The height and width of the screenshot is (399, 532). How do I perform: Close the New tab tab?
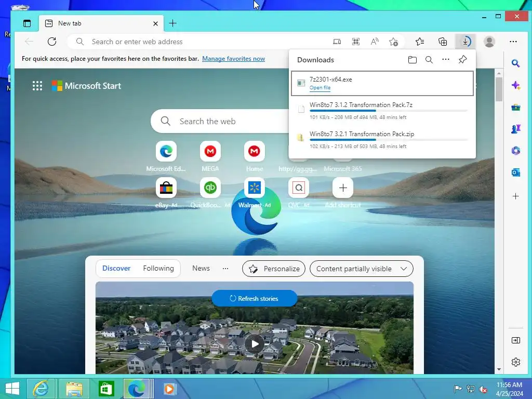click(x=155, y=23)
